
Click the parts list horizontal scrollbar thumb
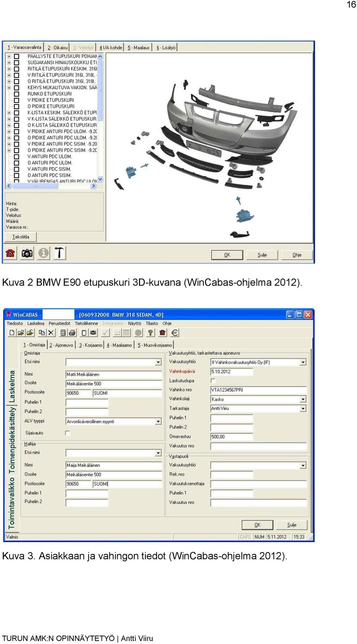coord(35,186)
